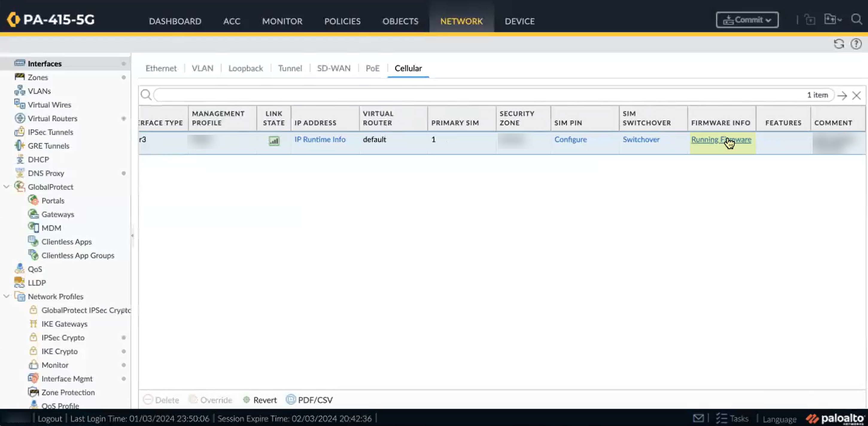Click the IP Runtime Info link
868x426 pixels.
pos(320,140)
